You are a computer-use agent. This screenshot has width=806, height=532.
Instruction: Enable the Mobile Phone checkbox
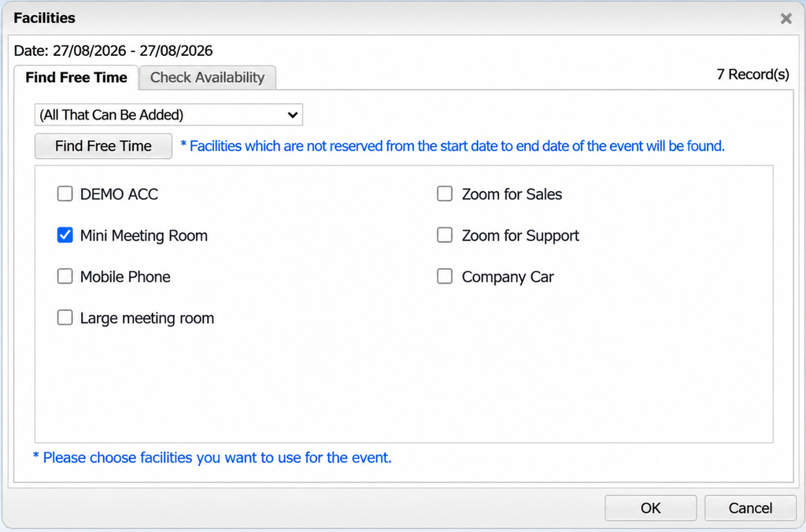tap(65, 276)
